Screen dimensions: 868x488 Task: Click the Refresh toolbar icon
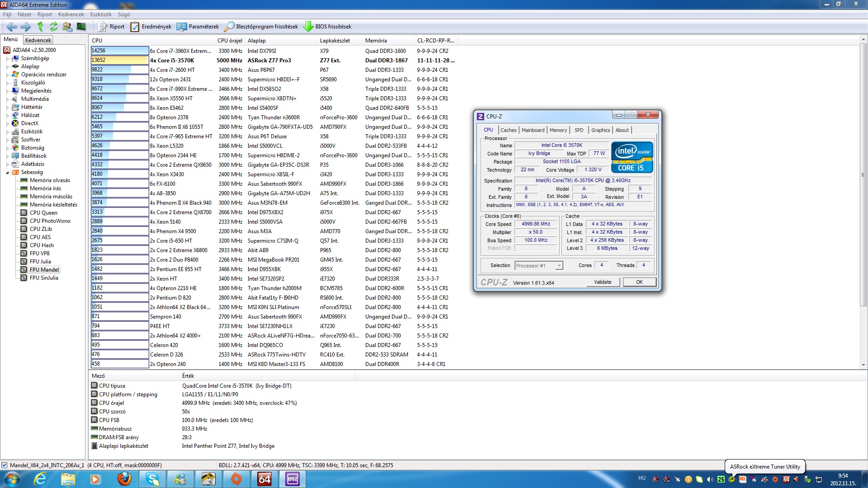(54, 27)
